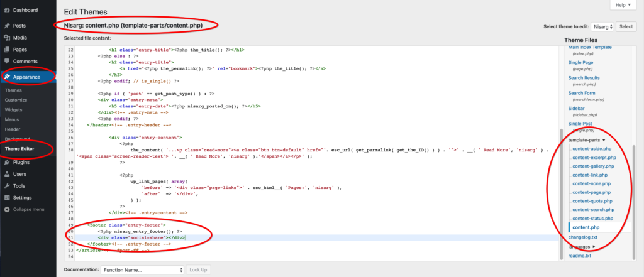The image size is (644, 277).
Task: Collapse the admin sidebar menu
Action: 28,209
